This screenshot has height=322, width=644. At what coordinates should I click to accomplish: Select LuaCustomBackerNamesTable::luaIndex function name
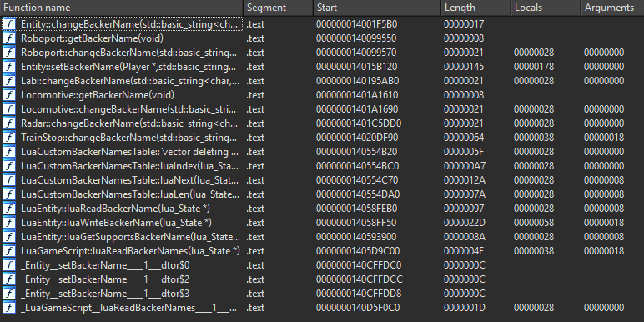coord(129,166)
